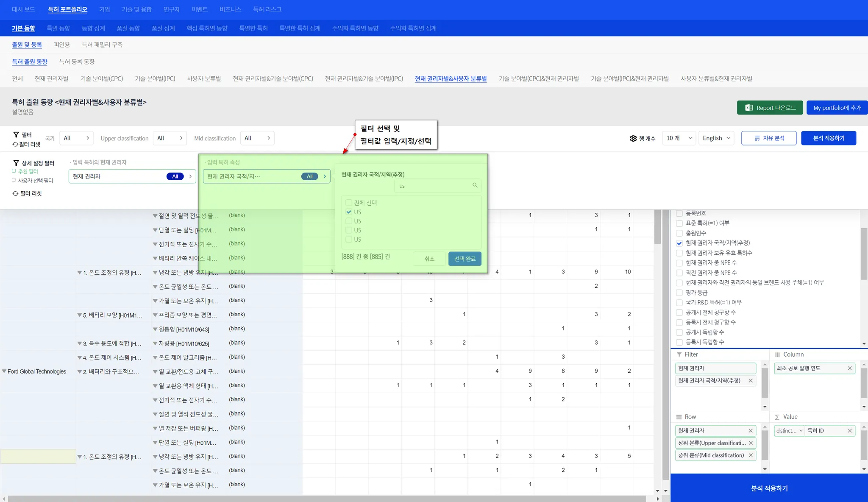Click the search magnifier in the nationality filter
Image resolution: width=868 pixels, height=502 pixels.
[475, 185]
